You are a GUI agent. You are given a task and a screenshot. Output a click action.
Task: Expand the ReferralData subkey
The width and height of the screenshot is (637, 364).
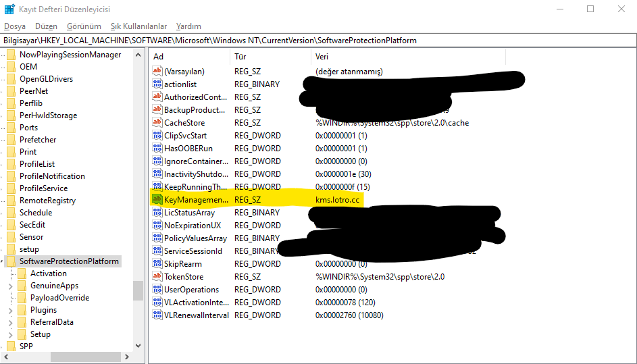pyautogui.click(x=11, y=323)
